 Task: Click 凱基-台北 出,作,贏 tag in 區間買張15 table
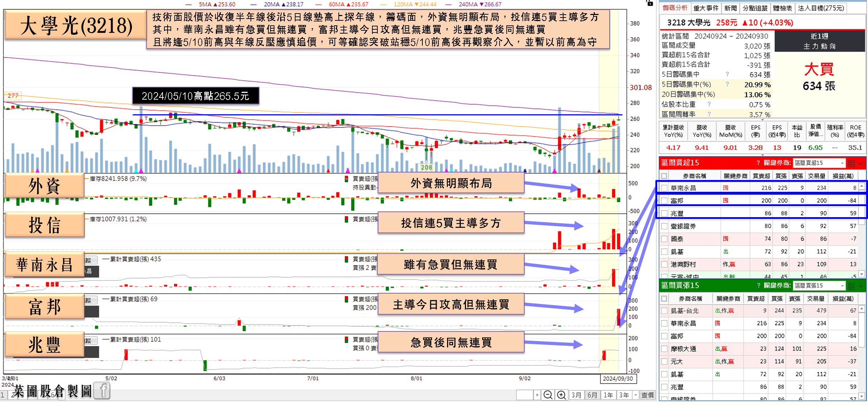click(x=724, y=311)
